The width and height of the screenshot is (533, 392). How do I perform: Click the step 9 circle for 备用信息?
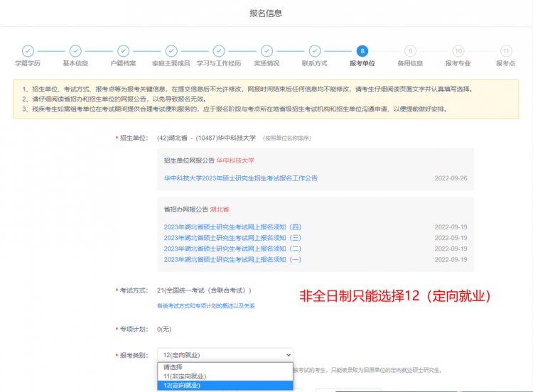pyautogui.click(x=410, y=51)
